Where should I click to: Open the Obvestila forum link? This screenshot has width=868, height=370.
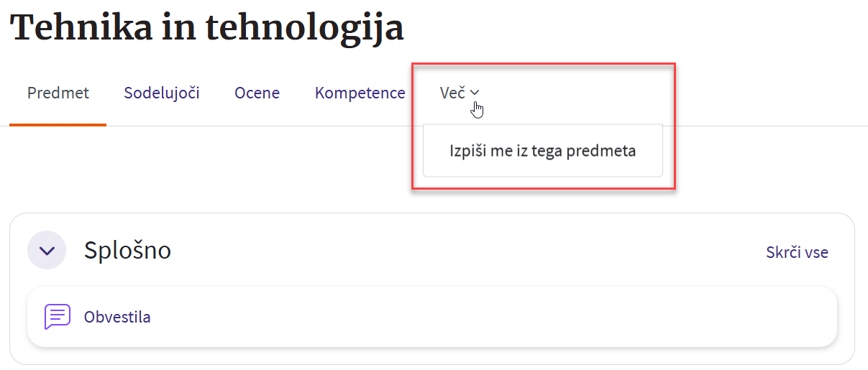point(117,317)
